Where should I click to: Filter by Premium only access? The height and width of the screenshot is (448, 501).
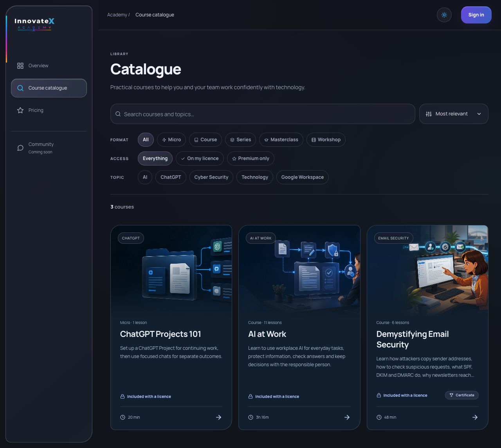click(250, 158)
